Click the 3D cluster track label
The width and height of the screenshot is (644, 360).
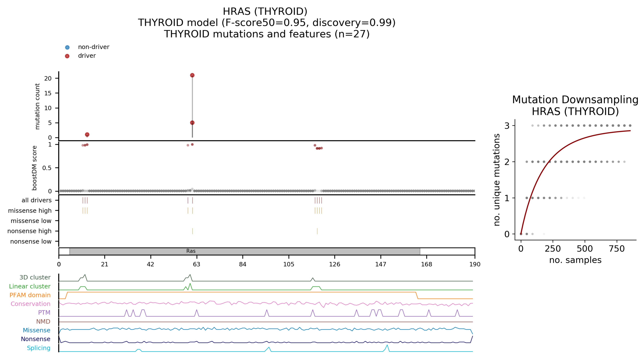(x=35, y=277)
